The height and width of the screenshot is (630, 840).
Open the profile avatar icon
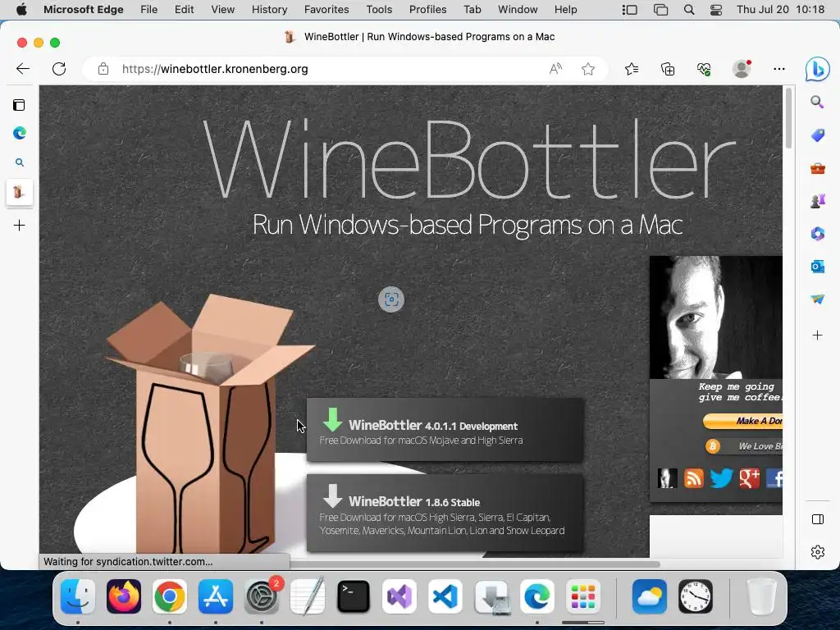click(x=742, y=69)
